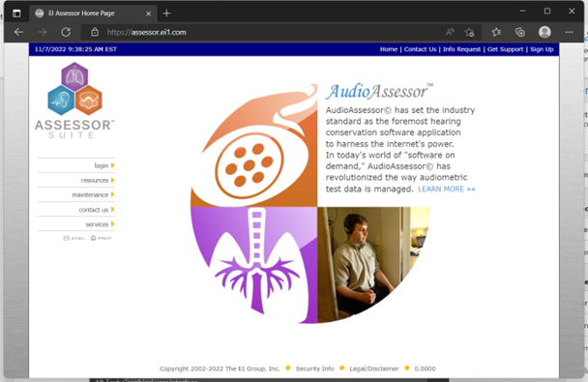Click the 11/7/2022 timestamp in header
Image resolution: width=588 pixels, height=382 pixels.
pyautogui.click(x=75, y=49)
